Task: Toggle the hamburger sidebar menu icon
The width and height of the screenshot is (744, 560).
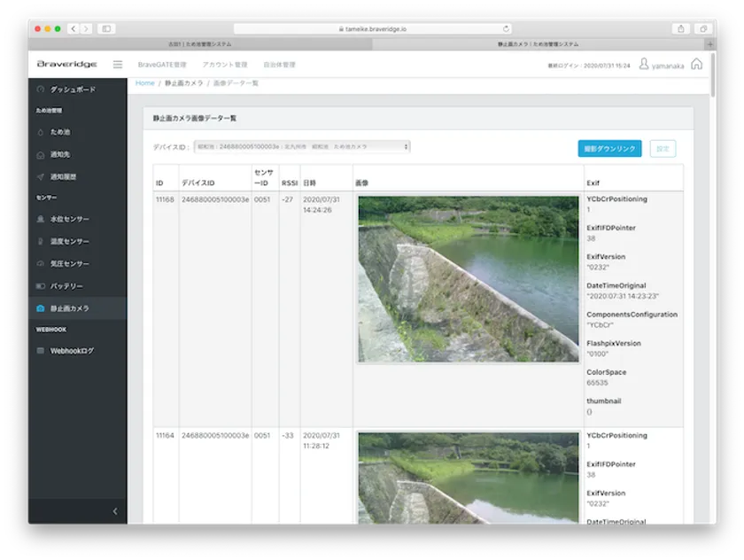Action: pos(118,65)
